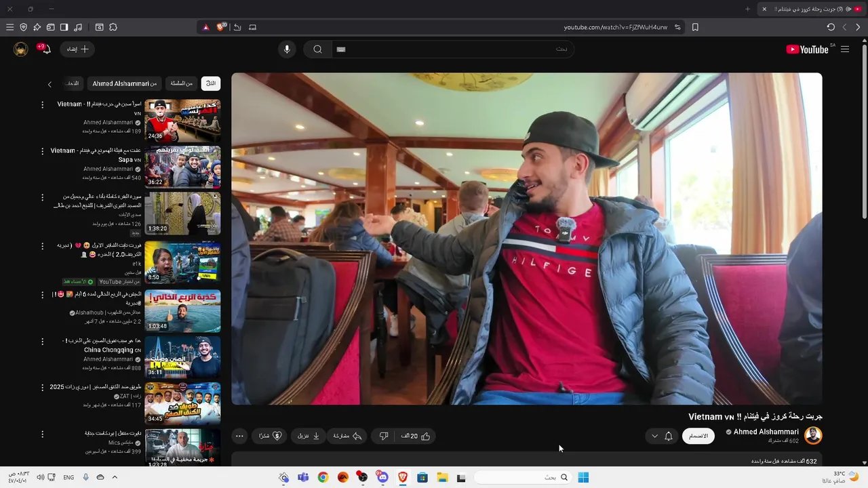Click the Download (تنزيل) button
The height and width of the screenshot is (488, 868).
tap(309, 436)
